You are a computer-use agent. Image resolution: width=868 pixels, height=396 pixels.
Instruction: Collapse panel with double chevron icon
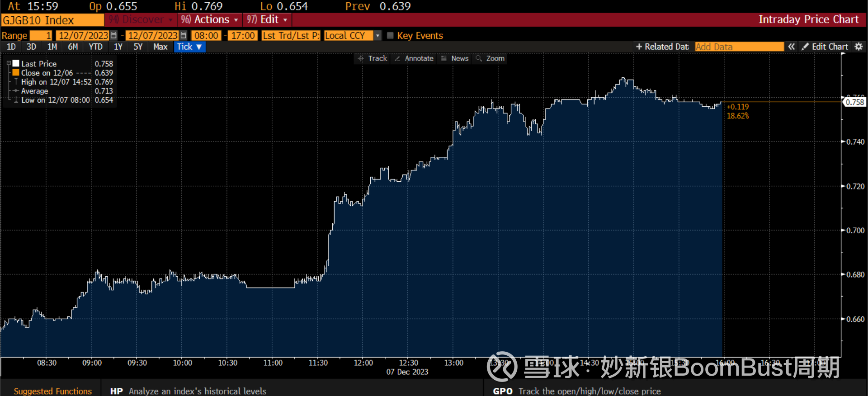(x=791, y=47)
